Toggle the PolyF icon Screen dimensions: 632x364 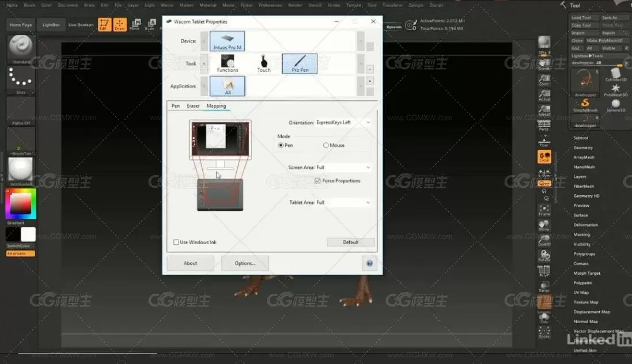pos(544,271)
